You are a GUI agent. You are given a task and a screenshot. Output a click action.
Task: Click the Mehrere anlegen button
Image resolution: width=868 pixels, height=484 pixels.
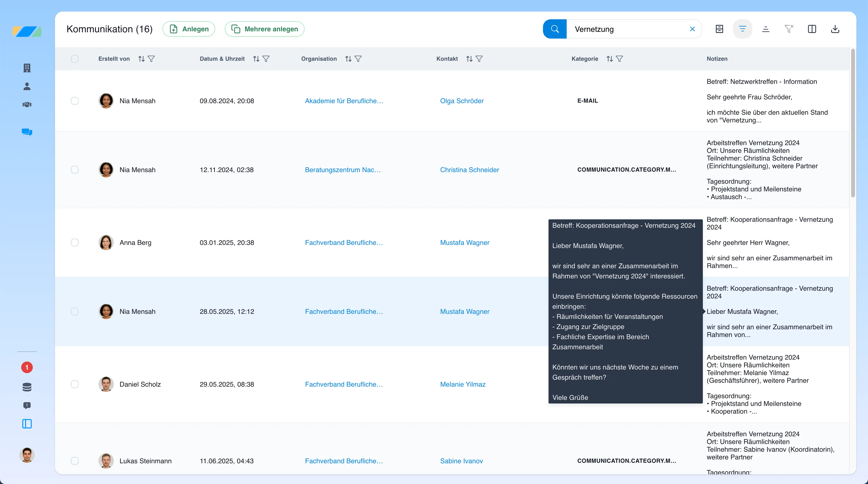tap(264, 29)
